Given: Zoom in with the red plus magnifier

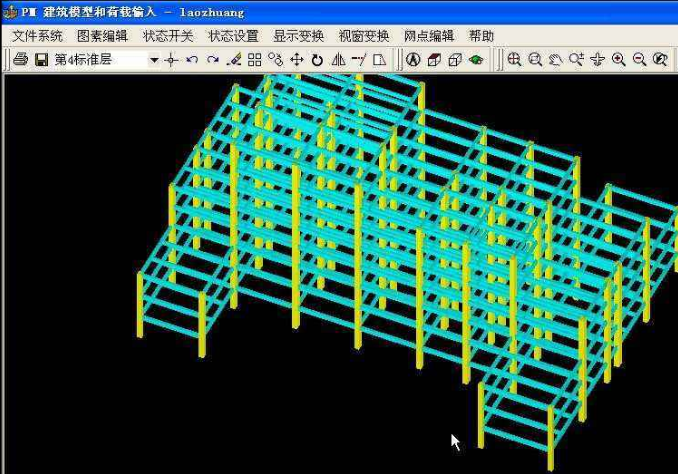Looking at the screenshot, I should [619, 59].
